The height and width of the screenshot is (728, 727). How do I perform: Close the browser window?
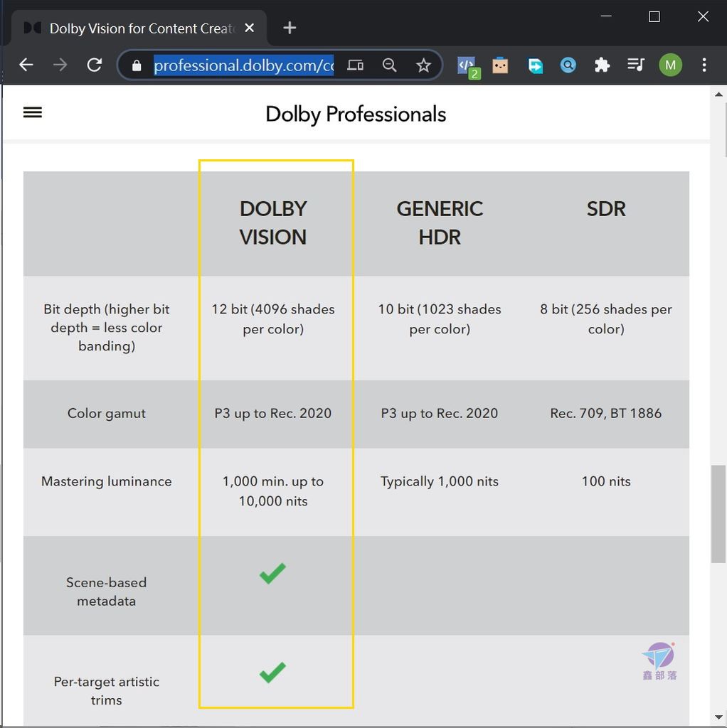coord(703,17)
